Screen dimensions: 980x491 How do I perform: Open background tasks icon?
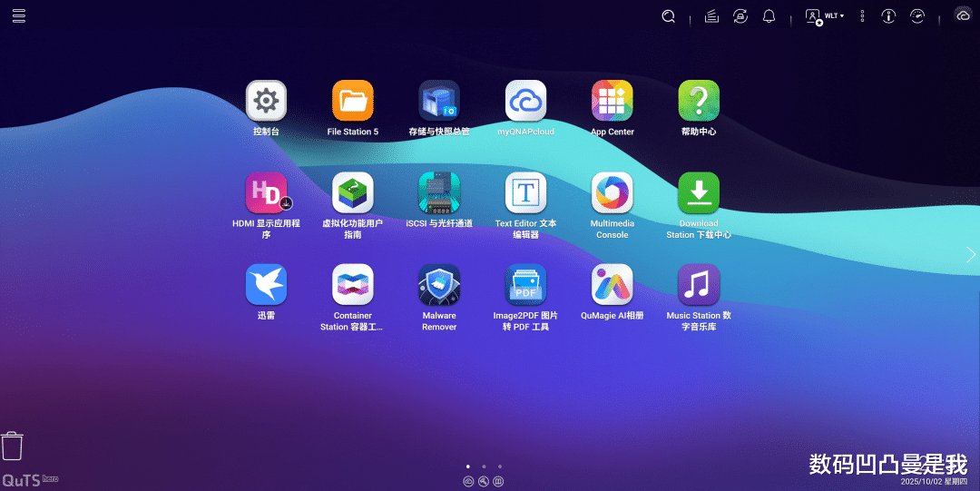(711, 16)
